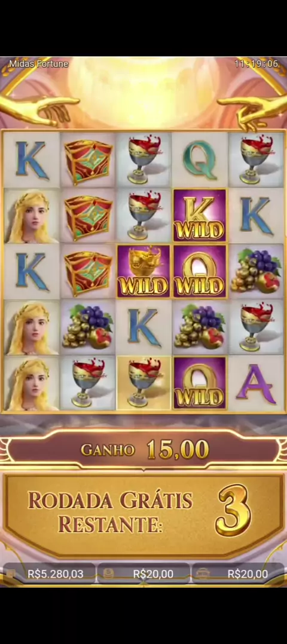Tap the K between two grape symbols
The image size is (287, 644).
point(143,327)
